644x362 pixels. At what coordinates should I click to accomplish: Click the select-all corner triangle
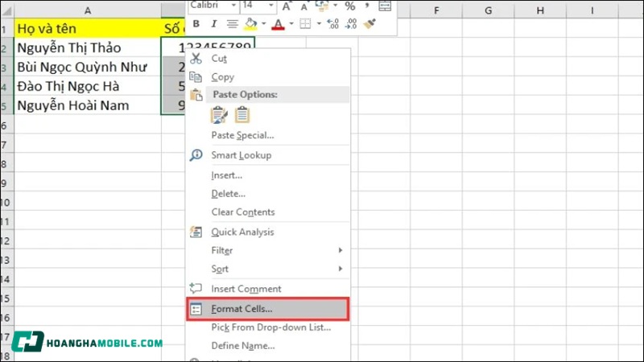(7, 10)
